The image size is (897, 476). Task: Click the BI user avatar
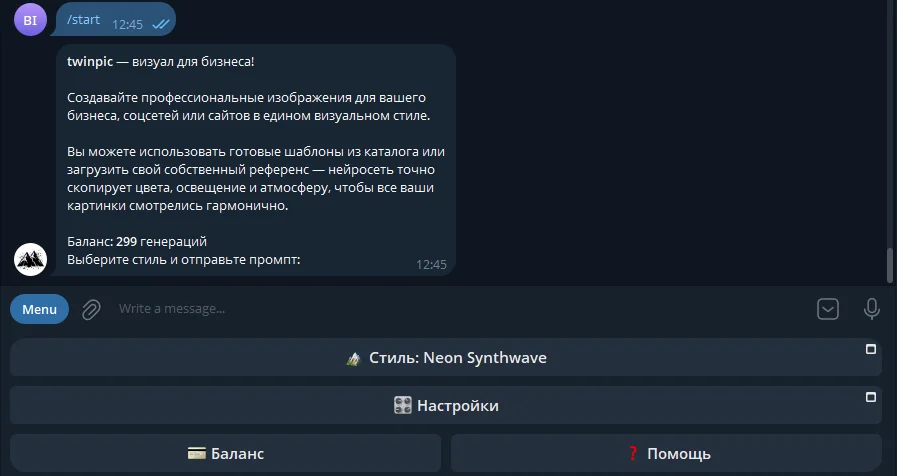[x=30, y=19]
